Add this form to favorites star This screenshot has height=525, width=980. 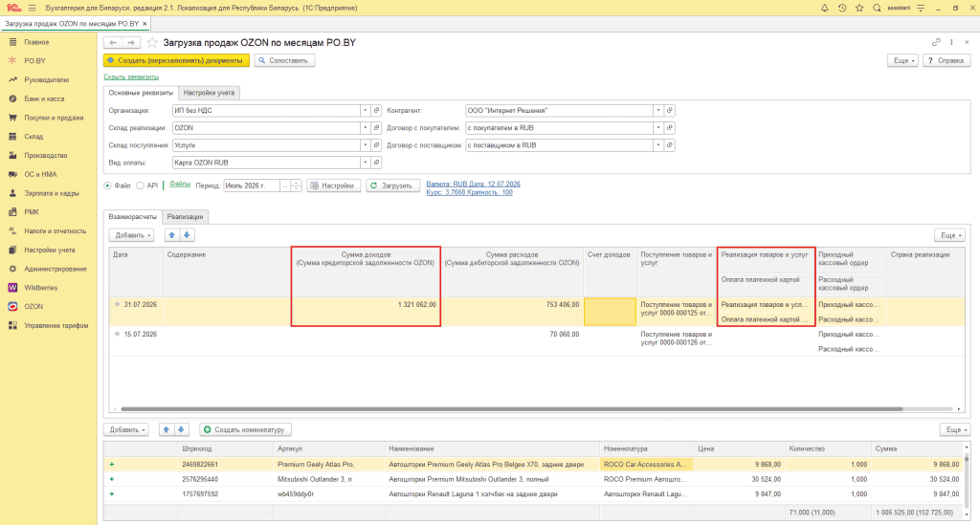152,42
